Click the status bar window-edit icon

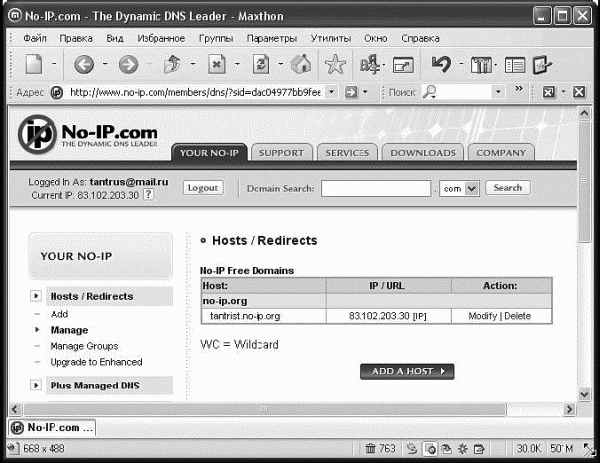(x=479, y=448)
